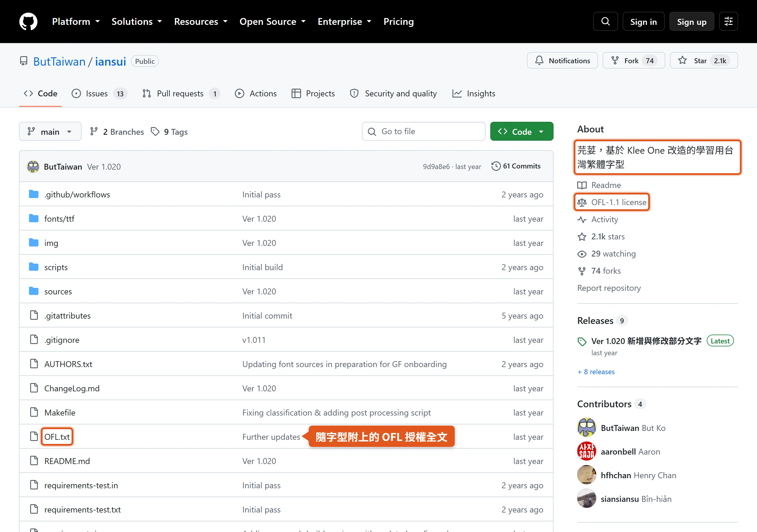The height and width of the screenshot is (532, 757).
Task: Open aaronbell contributor avatar
Action: click(587, 452)
